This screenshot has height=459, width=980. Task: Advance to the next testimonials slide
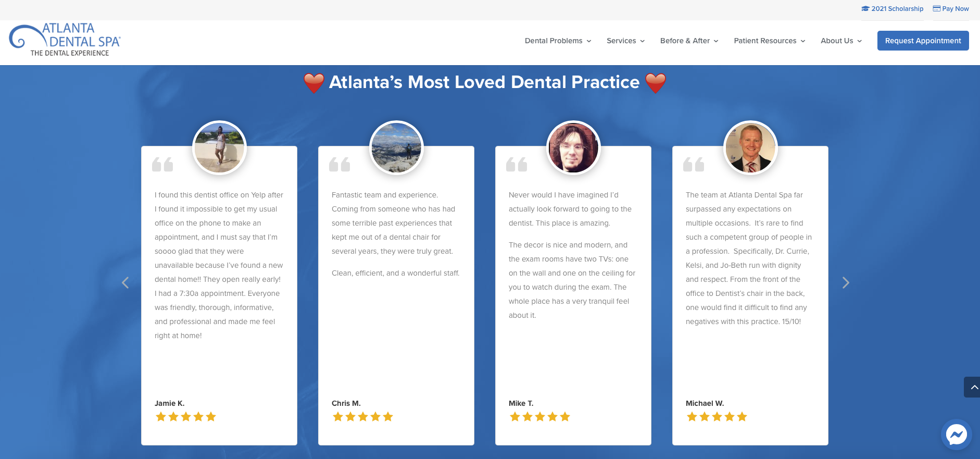846,282
